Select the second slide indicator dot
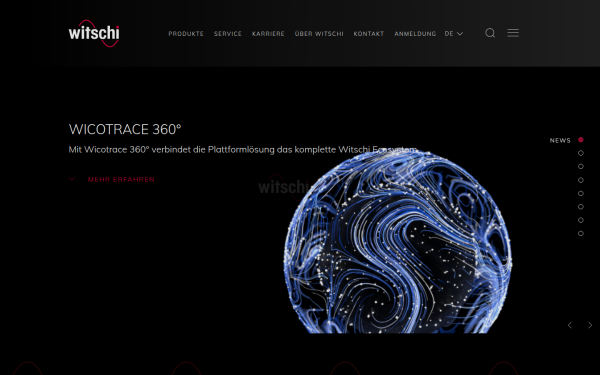The height and width of the screenshot is (375, 600). [x=580, y=153]
